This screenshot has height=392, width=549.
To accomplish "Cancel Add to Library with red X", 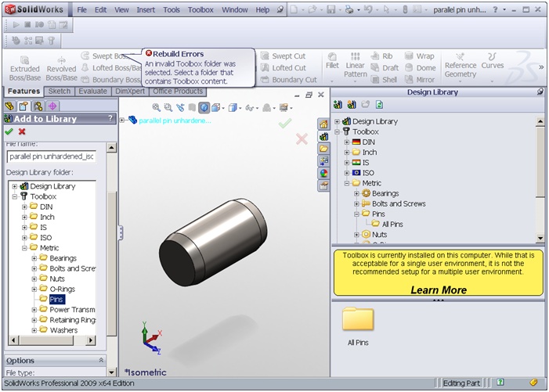I will click(22, 131).
